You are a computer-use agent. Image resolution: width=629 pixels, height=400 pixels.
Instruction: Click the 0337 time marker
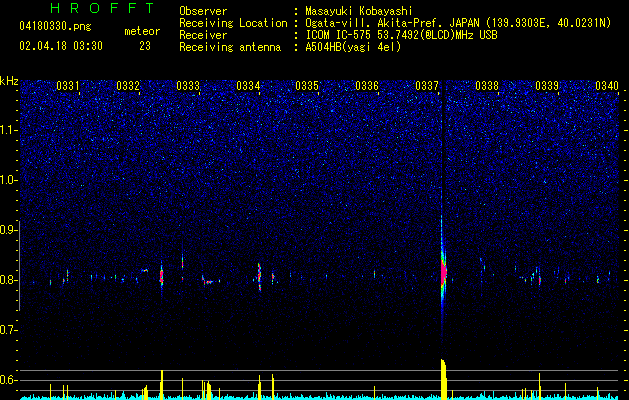(427, 86)
